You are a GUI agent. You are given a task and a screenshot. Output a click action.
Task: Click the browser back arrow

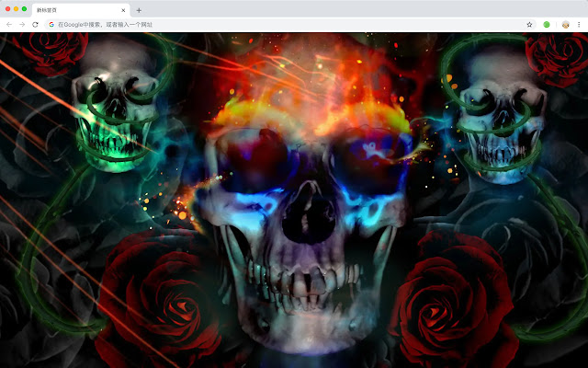click(x=9, y=25)
